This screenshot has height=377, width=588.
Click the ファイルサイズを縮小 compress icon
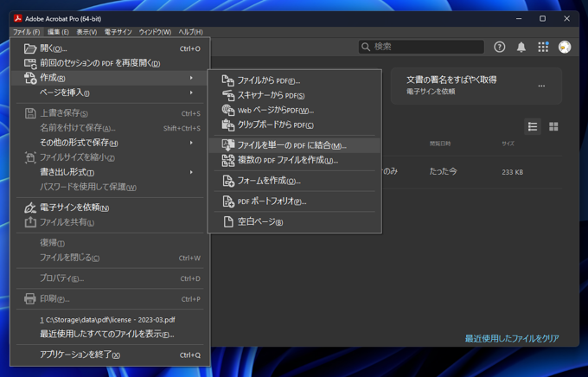pyautogui.click(x=30, y=157)
